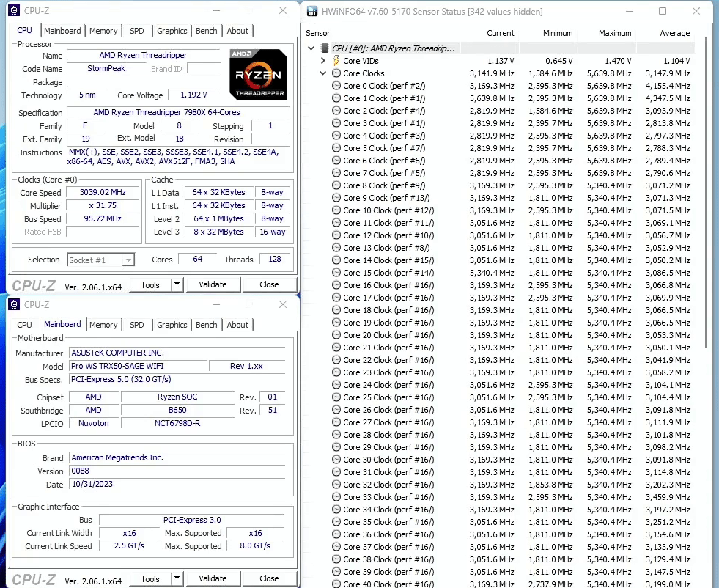
Task: Open Tools dropdown arrow in bottom CPU-Z window
Action: pyautogui.click(x=177, y=578)
